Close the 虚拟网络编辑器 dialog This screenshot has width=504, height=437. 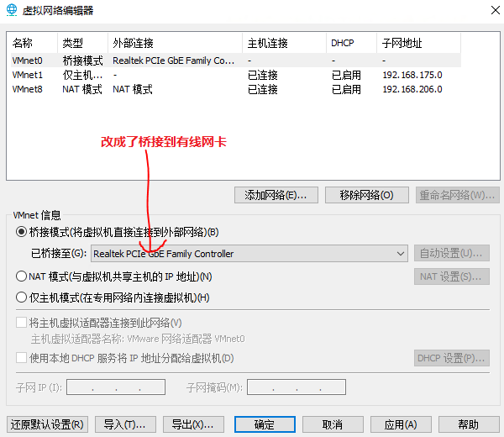496,10
